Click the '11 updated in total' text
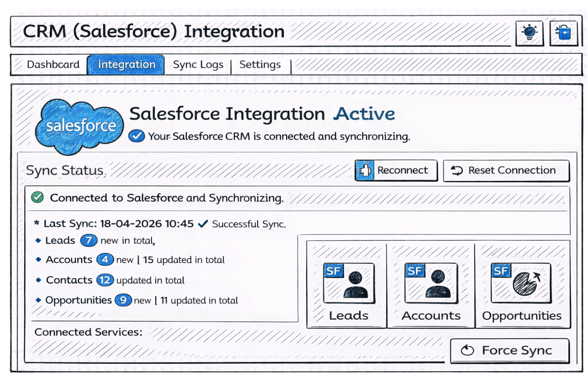Viewport: 588px width, 392px height. 199,301
